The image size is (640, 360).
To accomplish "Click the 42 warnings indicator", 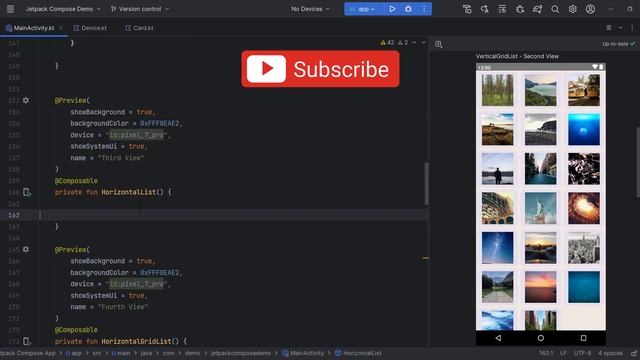I will pyautogui.click(x=387, y=42).
